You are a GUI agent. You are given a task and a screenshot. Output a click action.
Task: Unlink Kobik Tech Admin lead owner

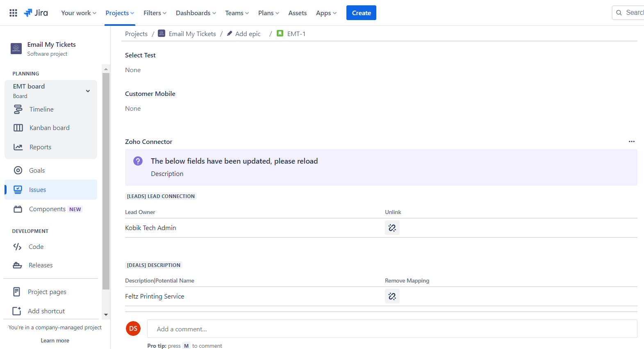point(392,228)
